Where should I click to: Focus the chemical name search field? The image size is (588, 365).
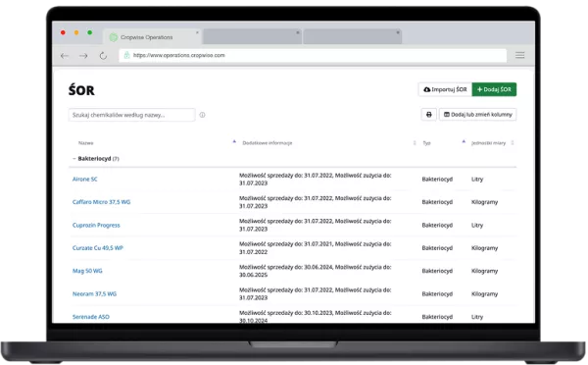pos(131,115)
